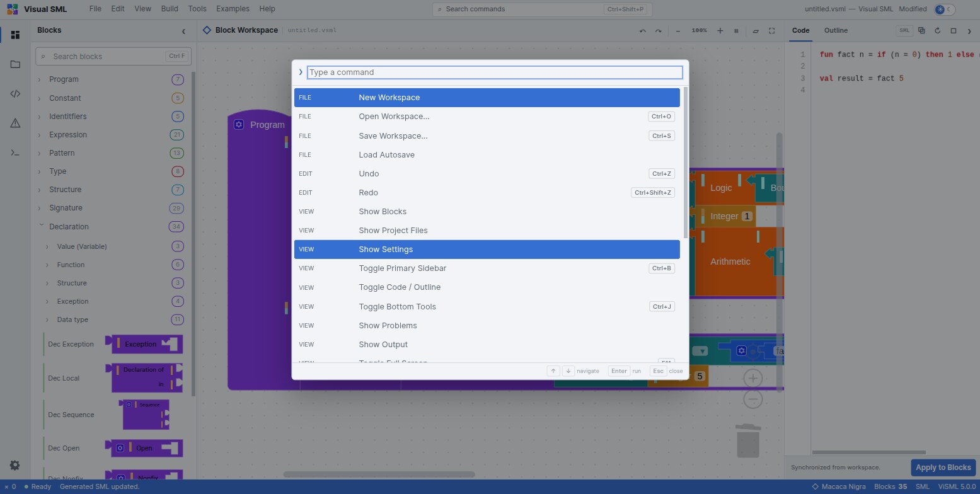
Task: Run the New Workspace command
Action: click(x=487, y=98)
